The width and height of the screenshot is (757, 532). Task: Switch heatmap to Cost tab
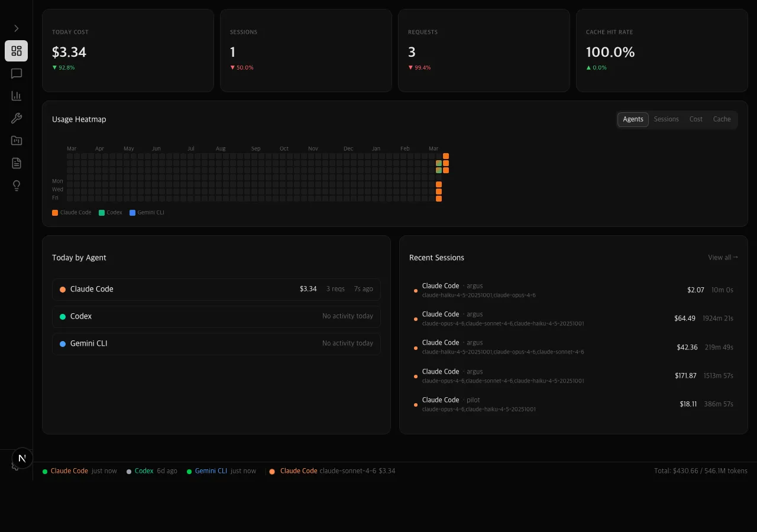click(x=695, y=119)
